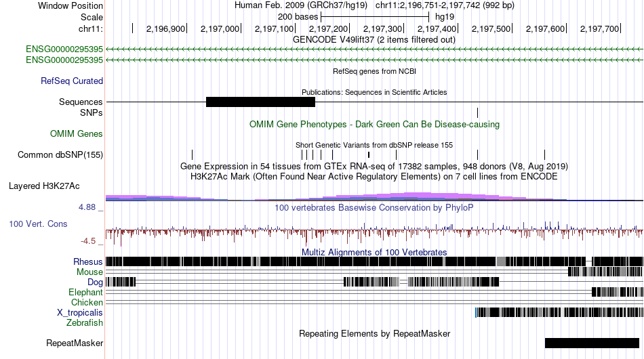Click the GTEx Gene Expression track title
The height and width of the screenshot is (359, 644).
[374, 166]
